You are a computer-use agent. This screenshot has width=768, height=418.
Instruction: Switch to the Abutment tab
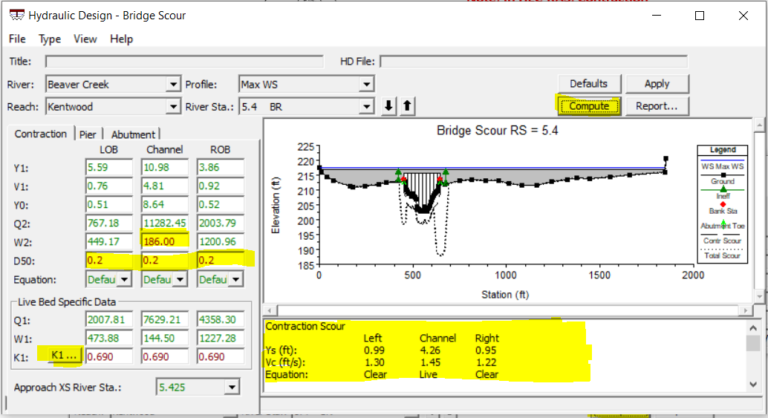[x=133, y=134]
